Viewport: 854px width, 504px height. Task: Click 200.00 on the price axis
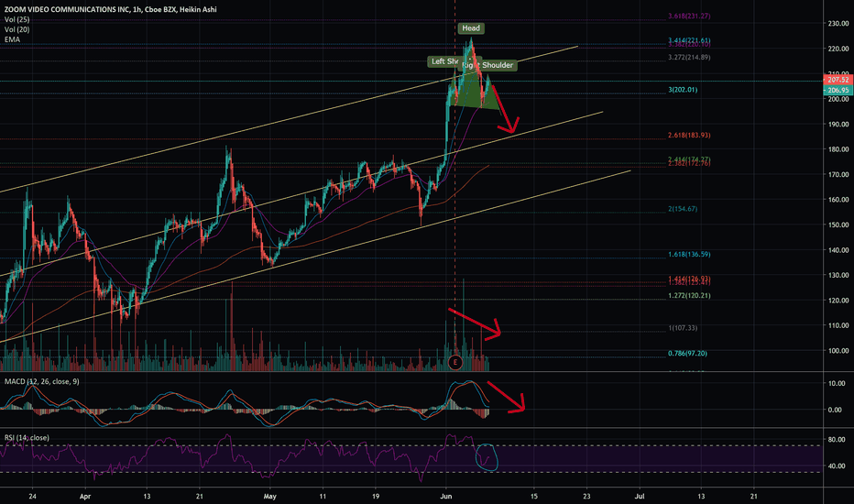point(838,99)
